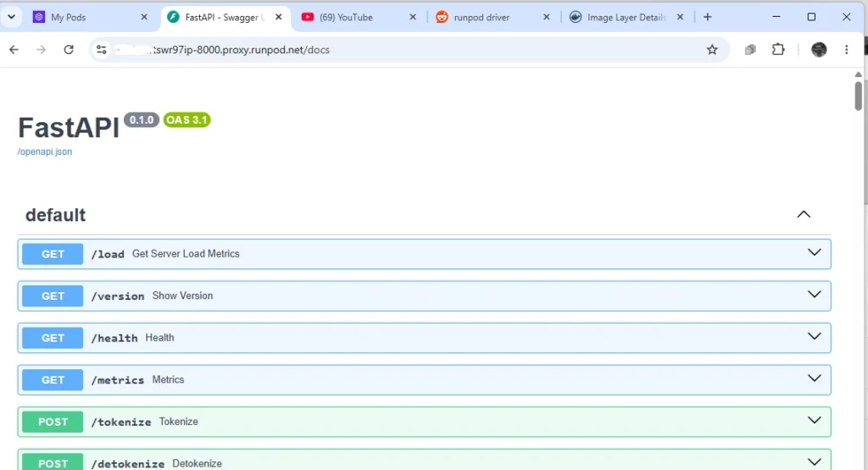Click the default section heading
Screen dimensions: 868x470
[x=55, y=214]
